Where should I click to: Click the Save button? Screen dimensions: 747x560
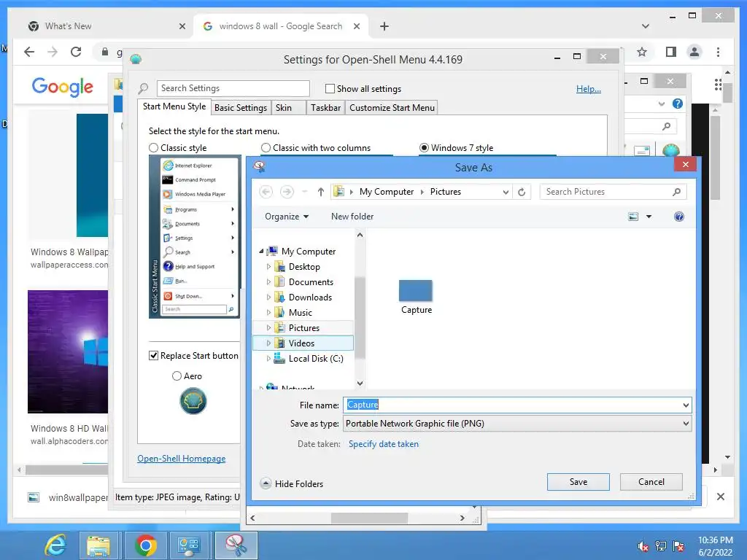pyautogui.click(x=578, y=482)
